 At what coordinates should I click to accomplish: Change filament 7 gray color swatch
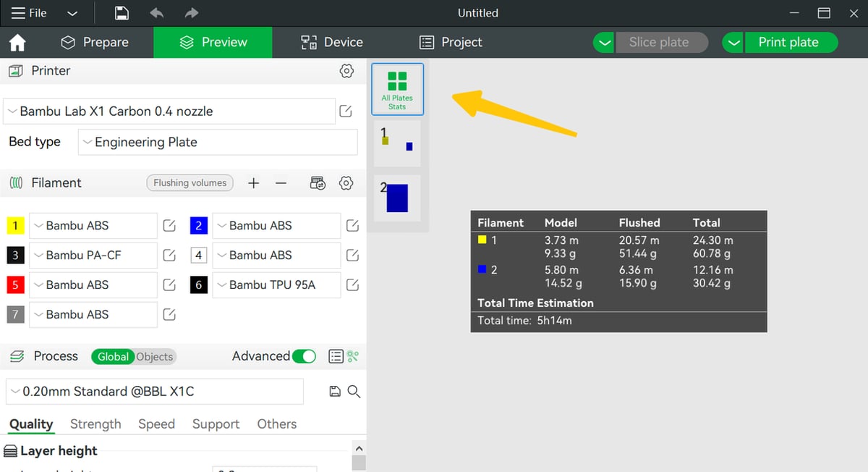coord(15,315)
